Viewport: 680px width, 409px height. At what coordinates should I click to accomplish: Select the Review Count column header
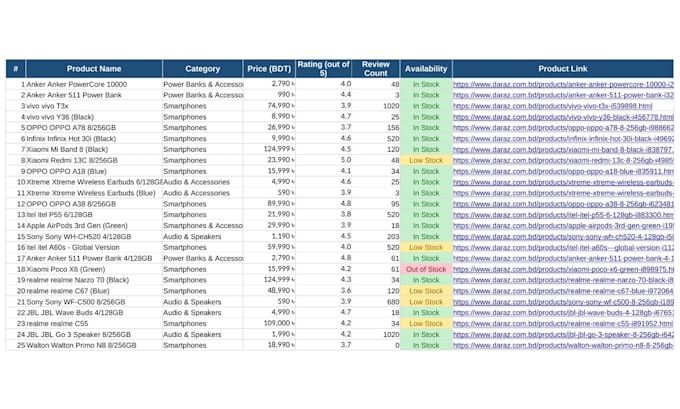coord(376,69)
